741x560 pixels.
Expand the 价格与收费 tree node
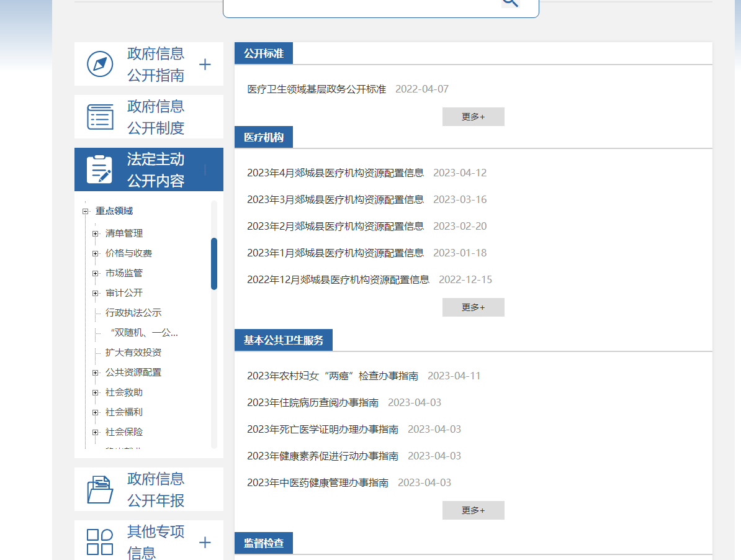click(x=96, y=253)
